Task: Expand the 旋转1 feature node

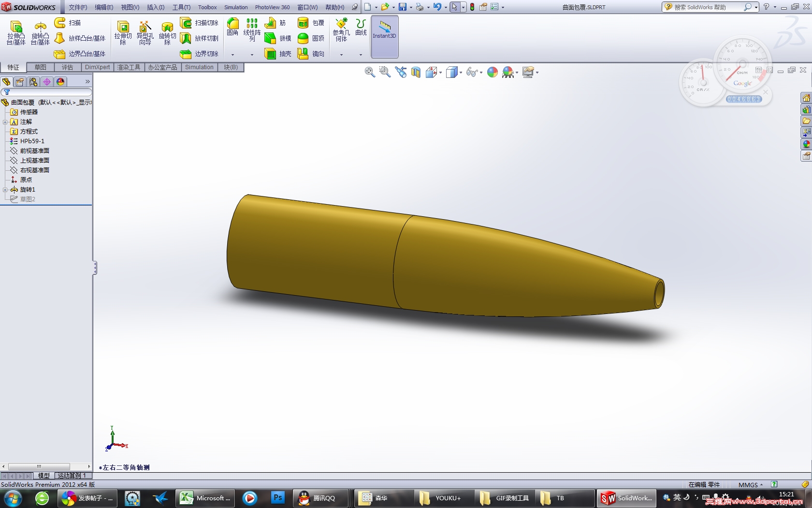Action: pos(5,190)
